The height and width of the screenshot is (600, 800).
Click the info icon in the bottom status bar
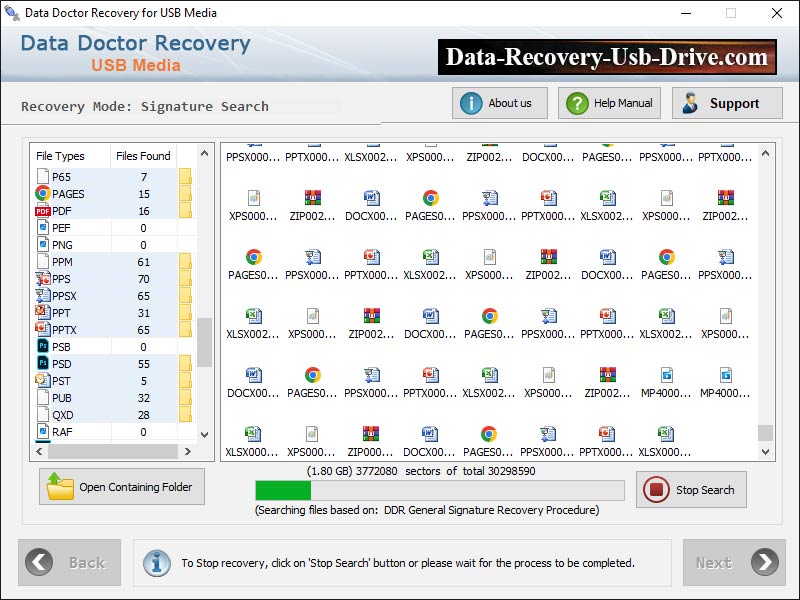157,563
